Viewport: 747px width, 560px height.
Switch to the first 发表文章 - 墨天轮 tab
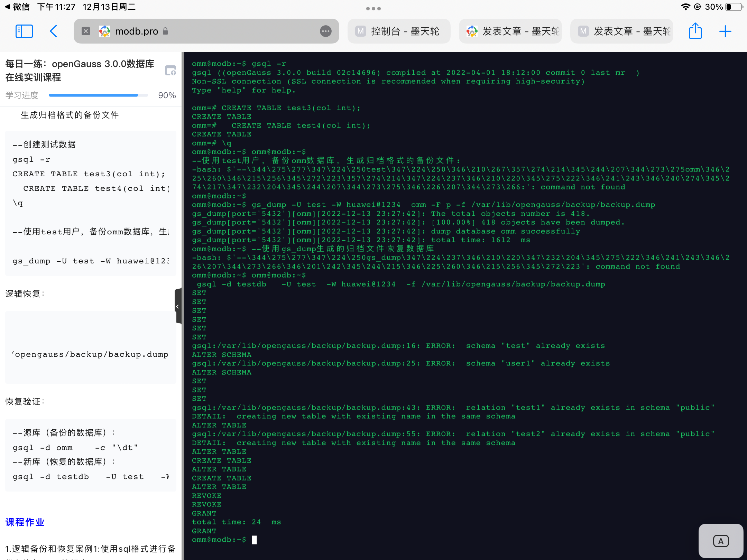pos(510,31)
